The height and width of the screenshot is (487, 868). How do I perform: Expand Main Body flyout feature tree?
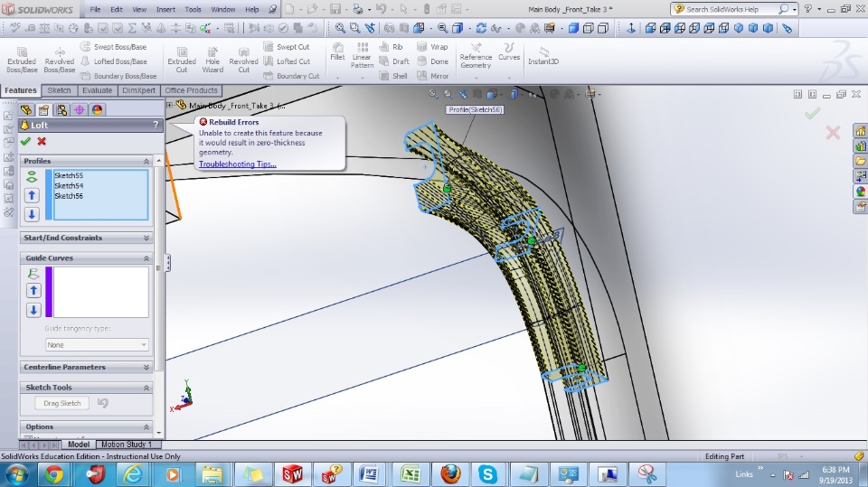click(x=170, y=105)
